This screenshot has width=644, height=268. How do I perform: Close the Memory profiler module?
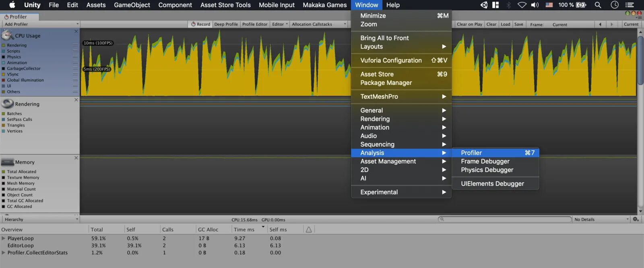(x=76, y=158)
